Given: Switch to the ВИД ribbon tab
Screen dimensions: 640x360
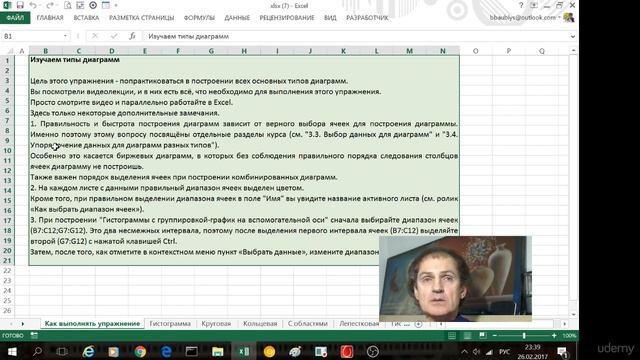Looking at the screenshot, I should [x=330, y=18].
